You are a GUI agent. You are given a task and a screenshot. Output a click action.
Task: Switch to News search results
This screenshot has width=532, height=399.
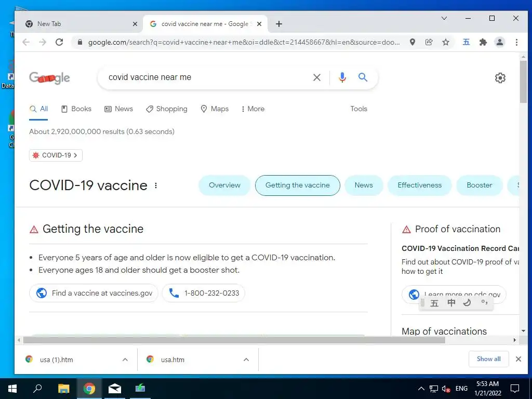[x=119, y=109]
